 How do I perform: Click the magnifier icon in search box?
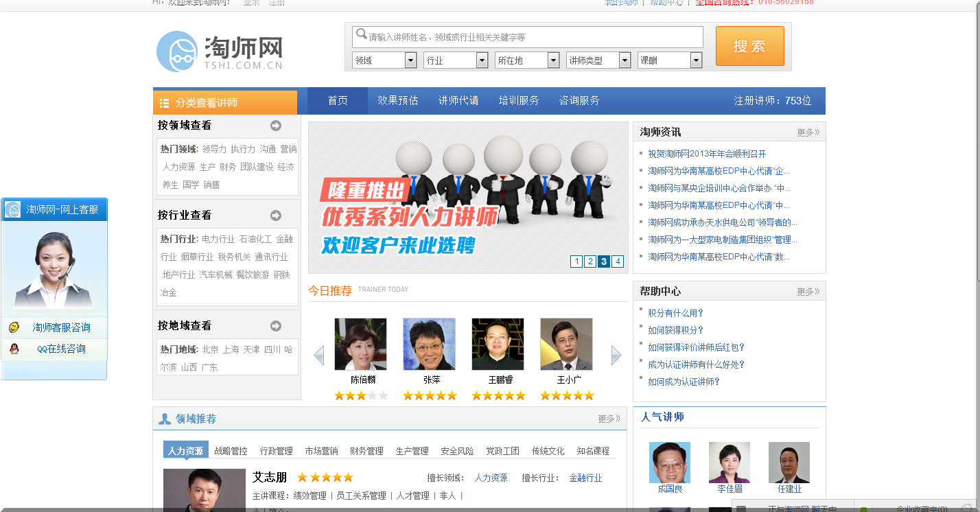pyautogui.click(x=361, y=34)
